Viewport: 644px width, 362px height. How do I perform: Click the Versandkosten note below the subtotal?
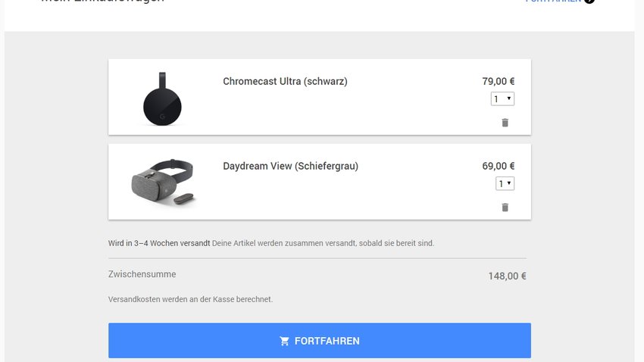click(190, 299)
